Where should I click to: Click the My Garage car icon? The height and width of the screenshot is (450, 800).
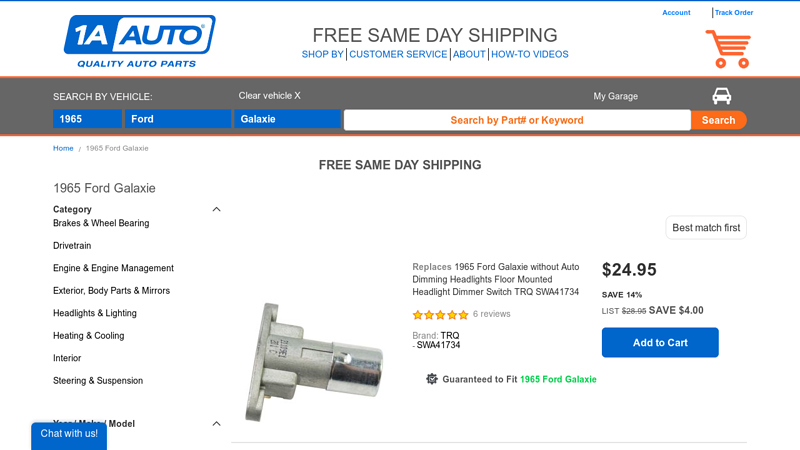click(x=721, y=96)
